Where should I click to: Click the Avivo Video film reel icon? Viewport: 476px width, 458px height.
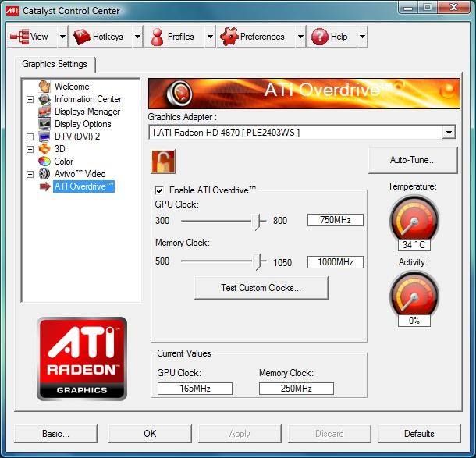(x=44, y=174)
